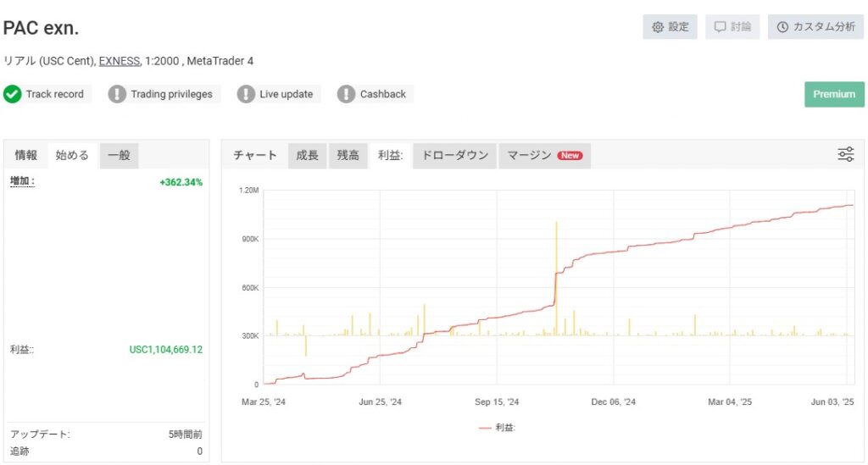Switch to the 一般 tab

point(119,155)
